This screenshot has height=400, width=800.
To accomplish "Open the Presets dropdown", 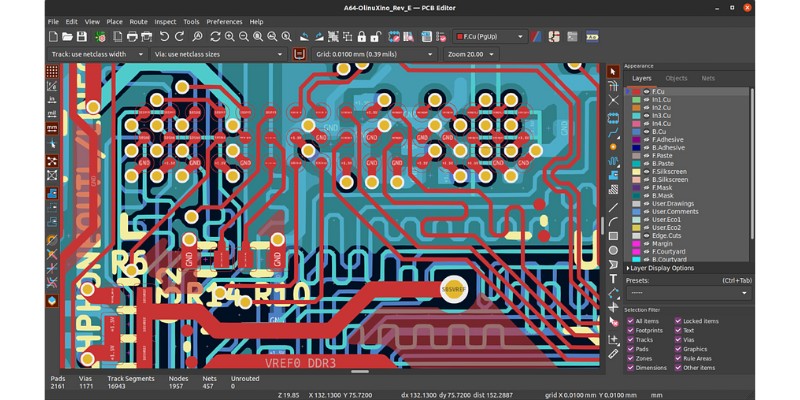I will 688,293.
